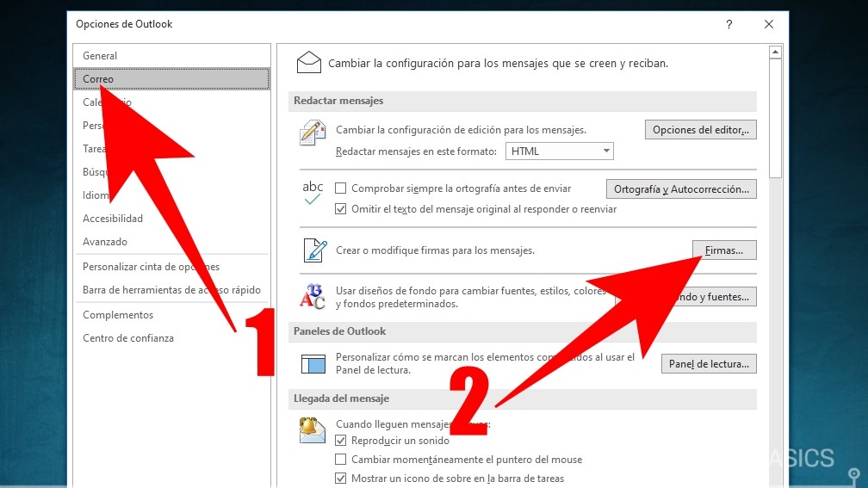Toggle Mostrar un icono de sobre checkbox
This screenshot has width=868, height=488.
click(x=340, y=478)
